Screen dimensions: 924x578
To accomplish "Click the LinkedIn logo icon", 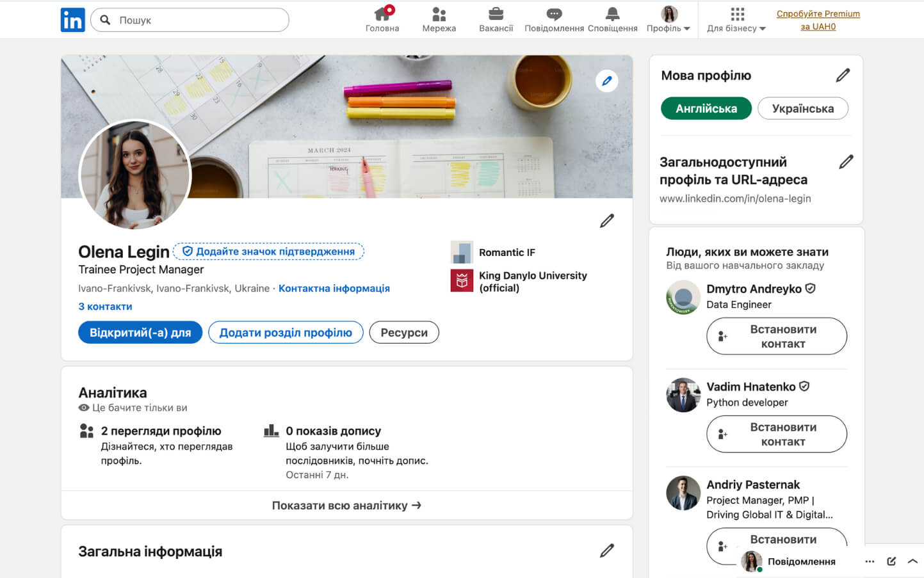I will pyautogui.click(x=72, y=20).
